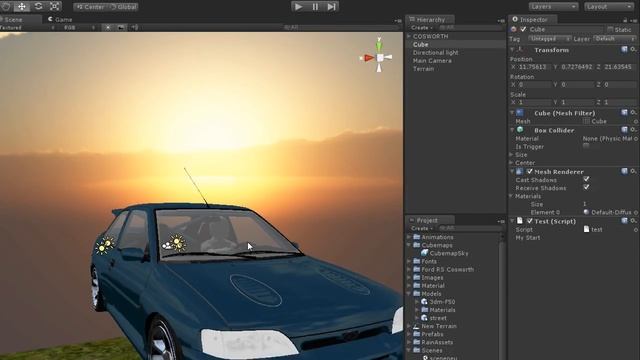Open Project Create menu

click(x=422, y=228)
